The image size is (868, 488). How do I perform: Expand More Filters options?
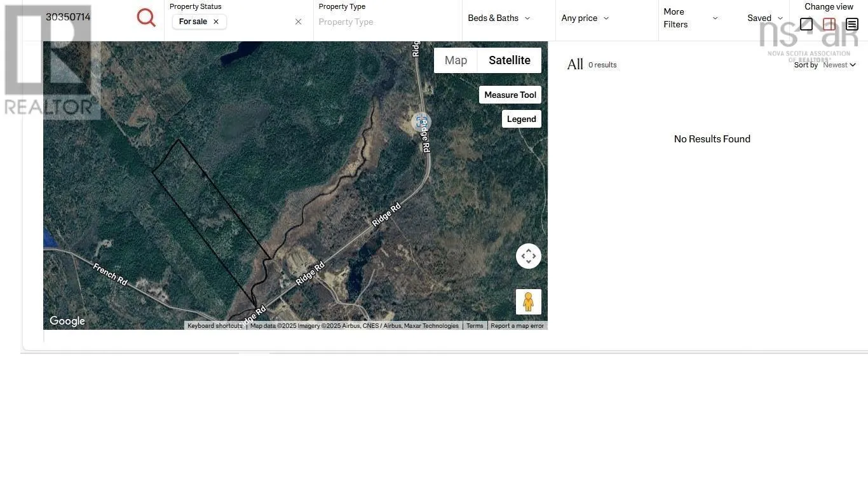click(x=690, y=18)
